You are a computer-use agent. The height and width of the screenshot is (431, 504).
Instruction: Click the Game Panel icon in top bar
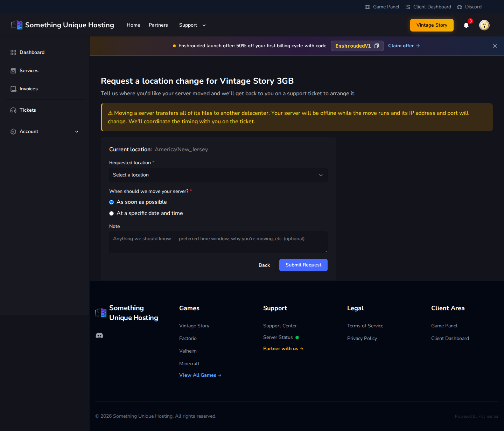(x=367, y=7)
